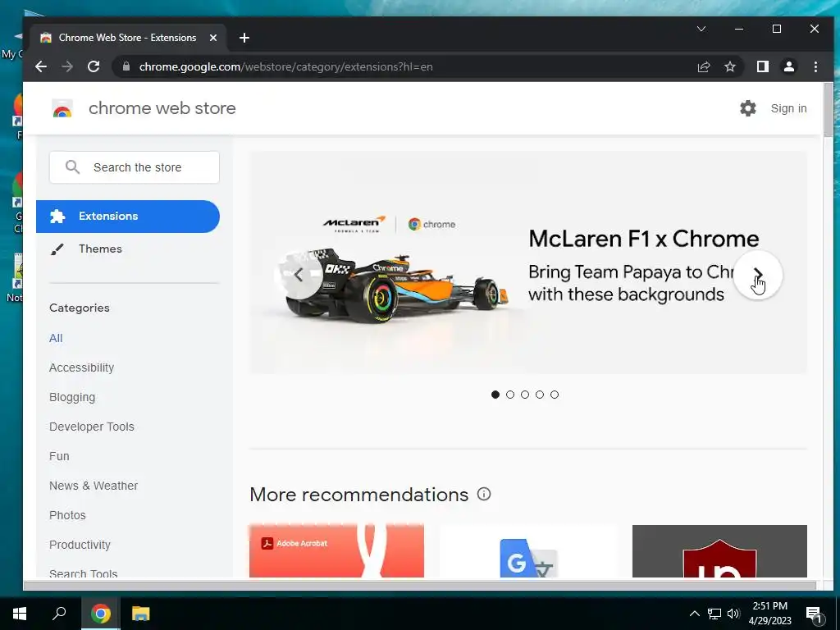The image size is (840, 630).
Task: Click the Sign in link
Action: click(788, 108)
